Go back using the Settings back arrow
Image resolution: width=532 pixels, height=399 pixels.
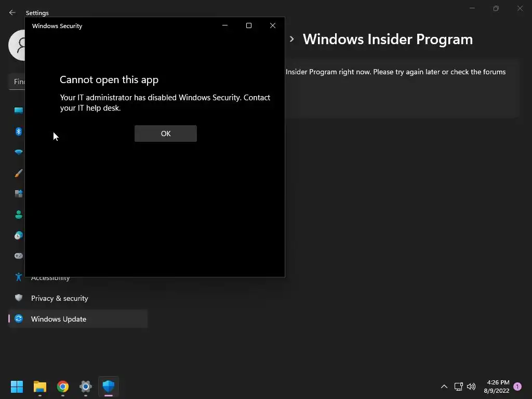click(12, 12)
